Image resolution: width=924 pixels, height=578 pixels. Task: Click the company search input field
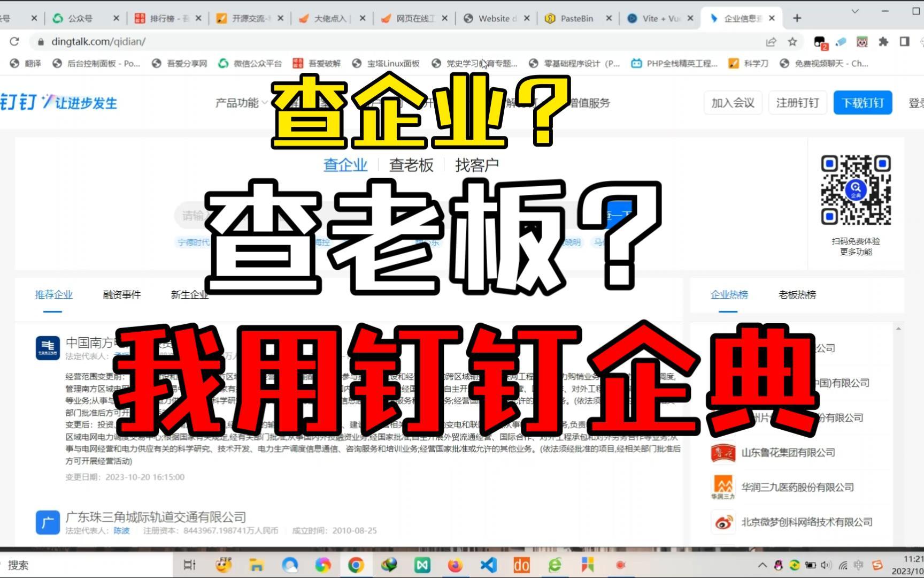(x=390, y=215)
